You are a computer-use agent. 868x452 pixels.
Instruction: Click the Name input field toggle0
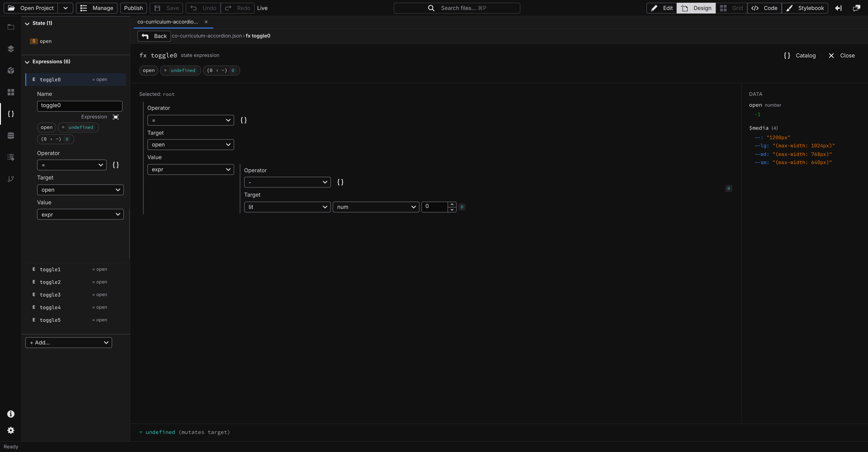coord(80,106)
